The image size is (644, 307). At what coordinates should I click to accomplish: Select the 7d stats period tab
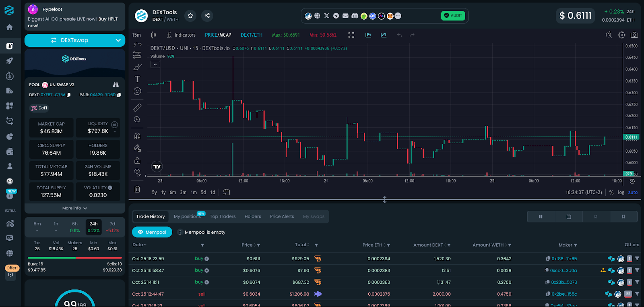coord(112,227)
